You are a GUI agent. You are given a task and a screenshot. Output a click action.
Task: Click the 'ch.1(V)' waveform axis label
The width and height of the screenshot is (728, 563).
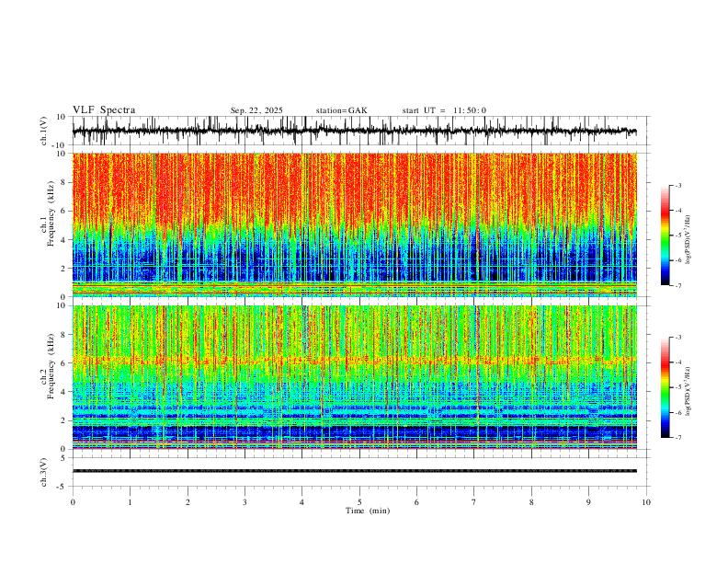coord(44,131)
